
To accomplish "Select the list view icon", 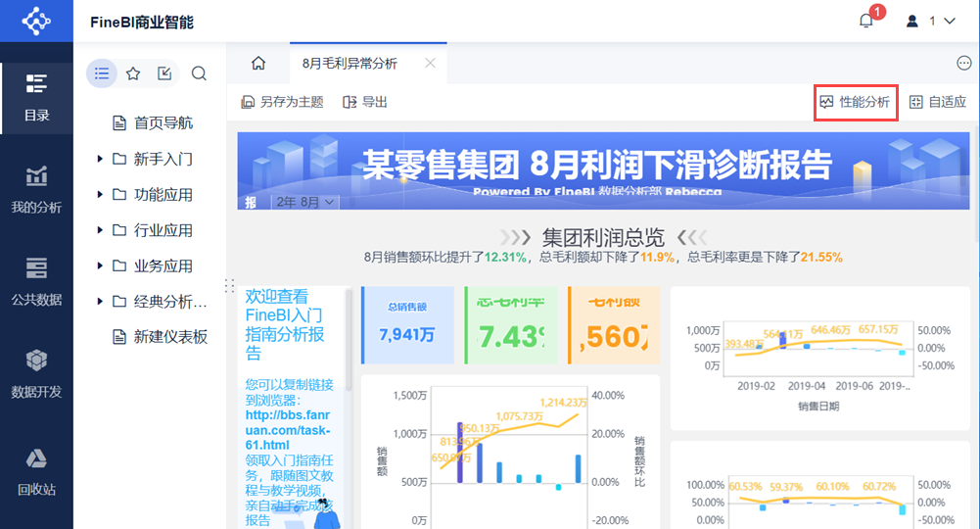I will 102,73.
